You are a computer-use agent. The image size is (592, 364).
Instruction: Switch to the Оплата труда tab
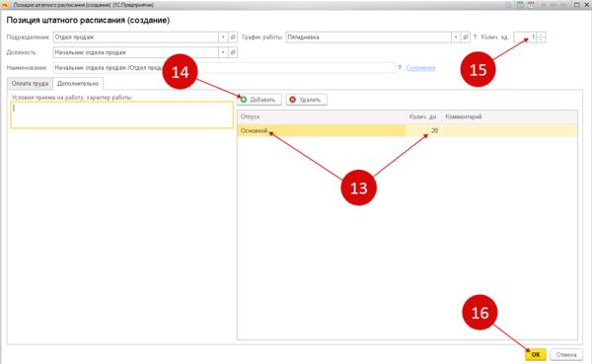(30, 84)
